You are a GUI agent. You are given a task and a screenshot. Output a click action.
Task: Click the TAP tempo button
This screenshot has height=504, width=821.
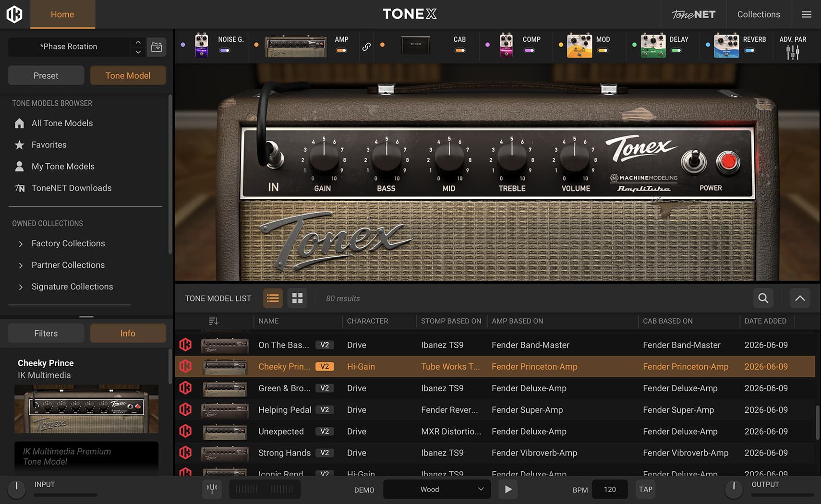(645, 489)
